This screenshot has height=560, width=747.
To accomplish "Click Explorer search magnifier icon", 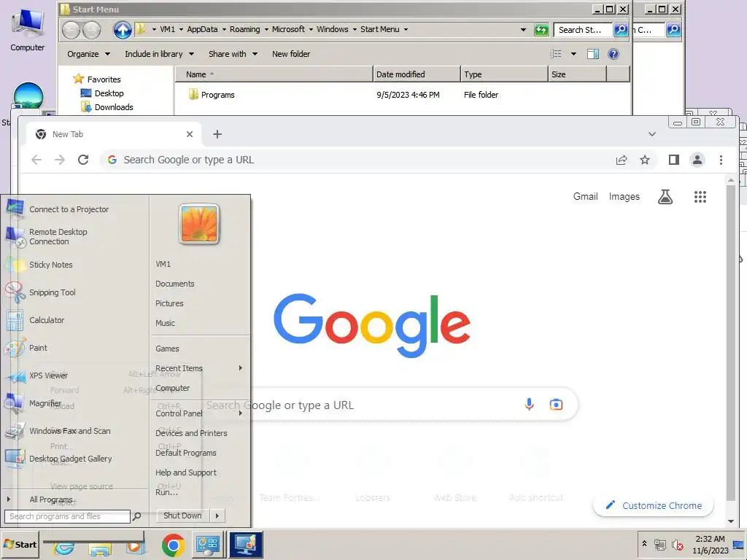I will [621, 29].
